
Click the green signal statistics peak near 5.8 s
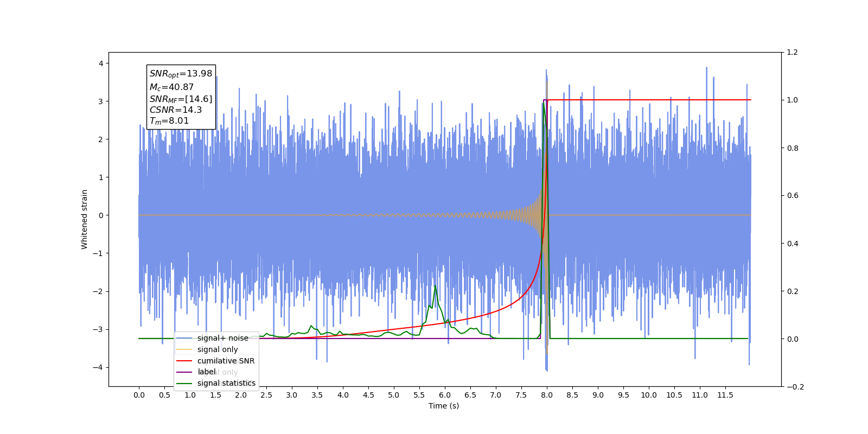click(435, 286)
